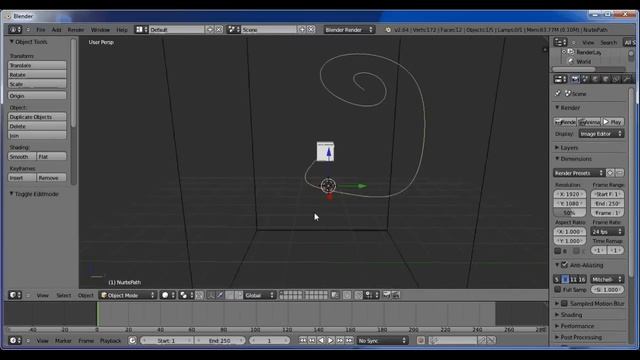Open the Image Editor display dropdown
Image resolution: width=640 pixels, height=360 pixels.
click(601, 133)
